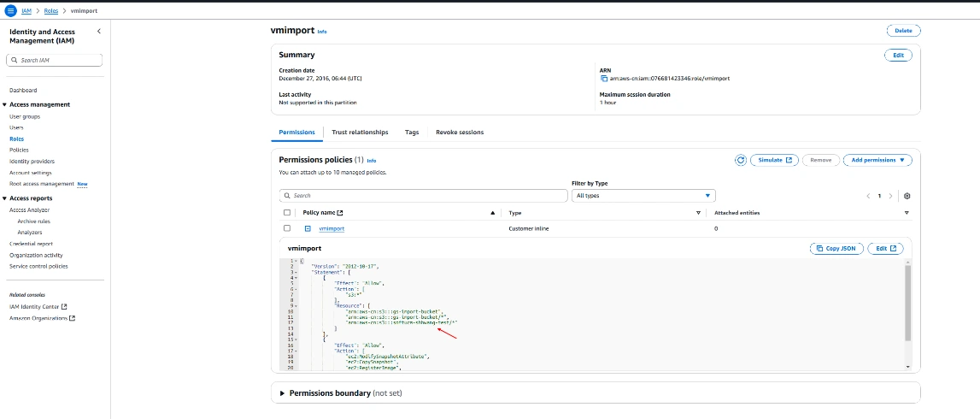Focus the policies Search field
Viewport: 980px width, 419px height.
(423, 196)
